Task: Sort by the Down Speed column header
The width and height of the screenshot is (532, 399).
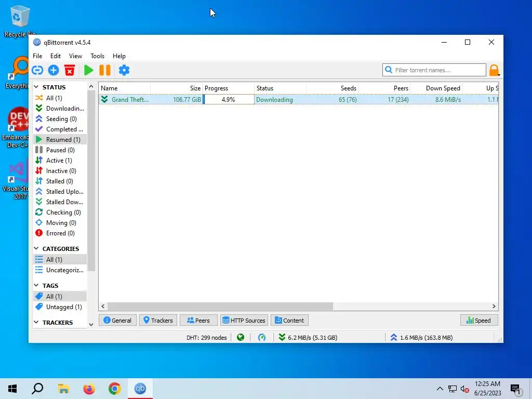Action: 436,88
